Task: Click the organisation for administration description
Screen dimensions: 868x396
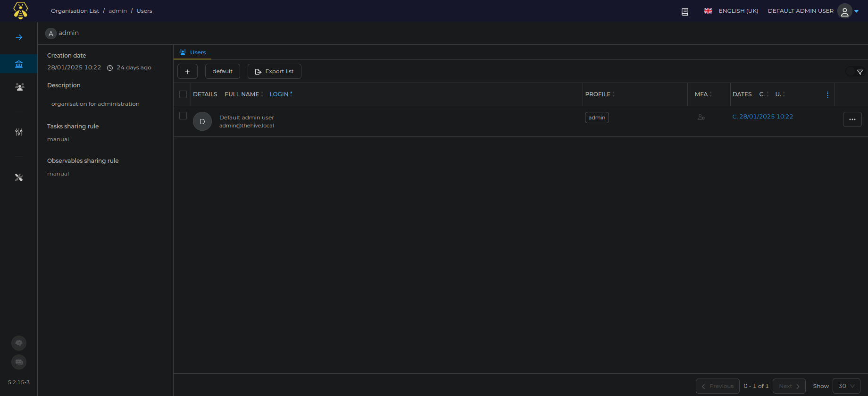Action: (x=95, y=104)
